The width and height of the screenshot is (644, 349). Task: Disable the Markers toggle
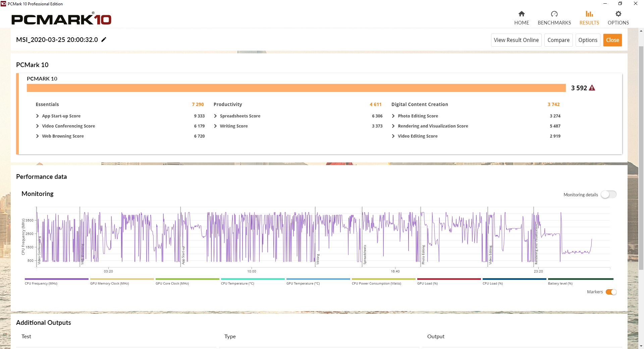pos(611,292)
